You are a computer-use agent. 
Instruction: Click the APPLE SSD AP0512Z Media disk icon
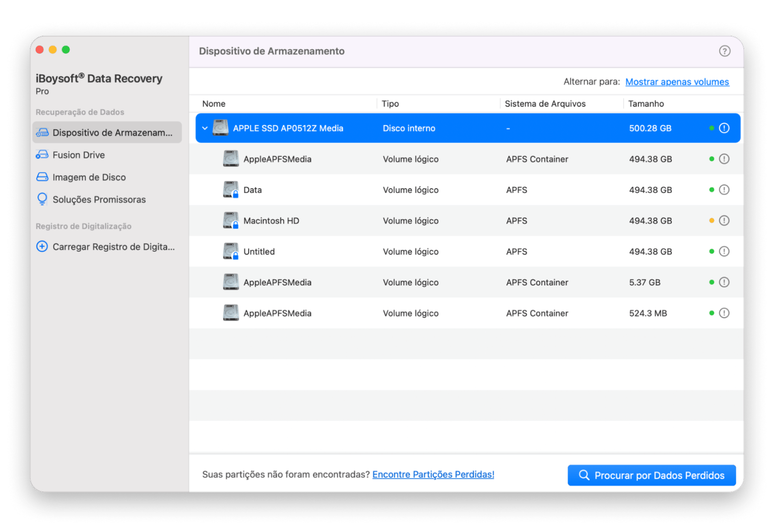(220, 128)
